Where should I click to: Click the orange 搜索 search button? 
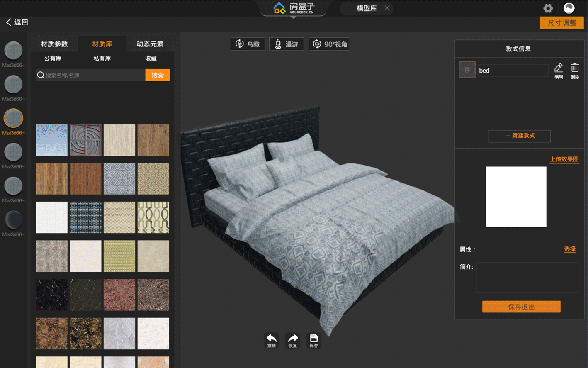pyautogui.click(x=158, y=75)
